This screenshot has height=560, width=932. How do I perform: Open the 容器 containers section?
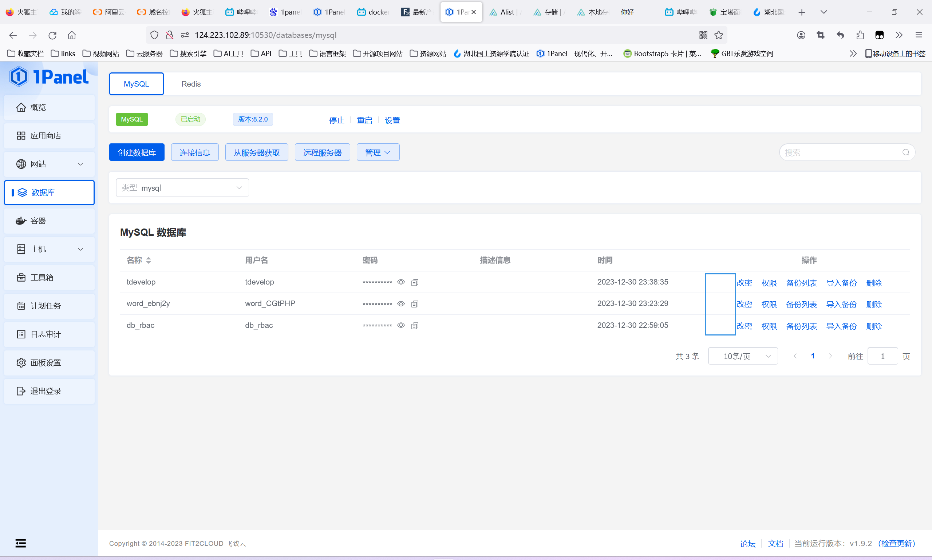coord(49,221)
